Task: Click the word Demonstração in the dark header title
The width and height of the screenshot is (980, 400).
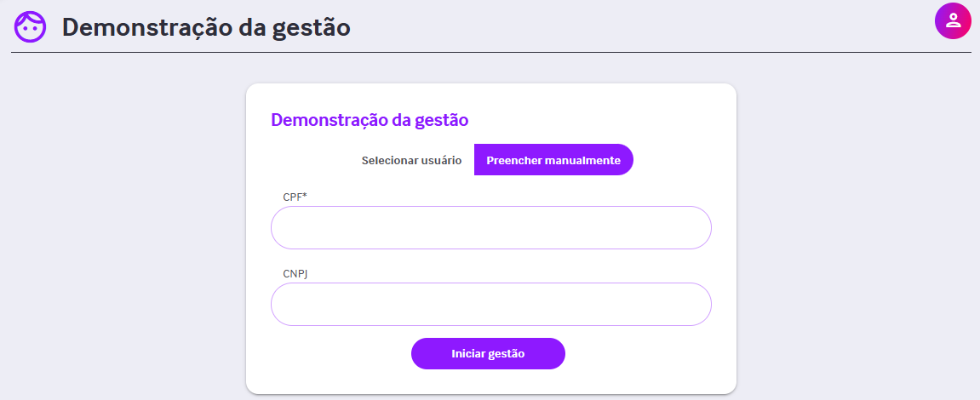Action: pos(148,29)
